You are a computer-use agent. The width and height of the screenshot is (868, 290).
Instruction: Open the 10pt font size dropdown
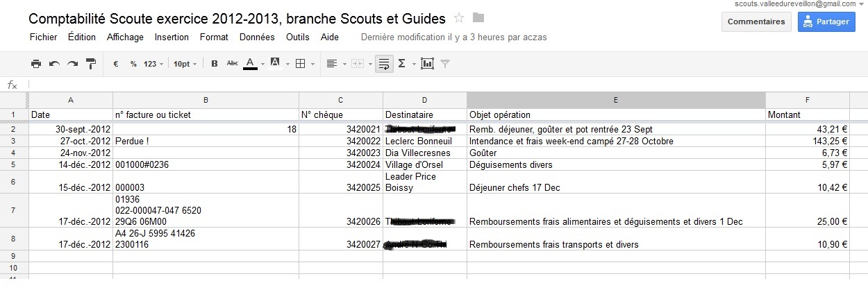183,64
